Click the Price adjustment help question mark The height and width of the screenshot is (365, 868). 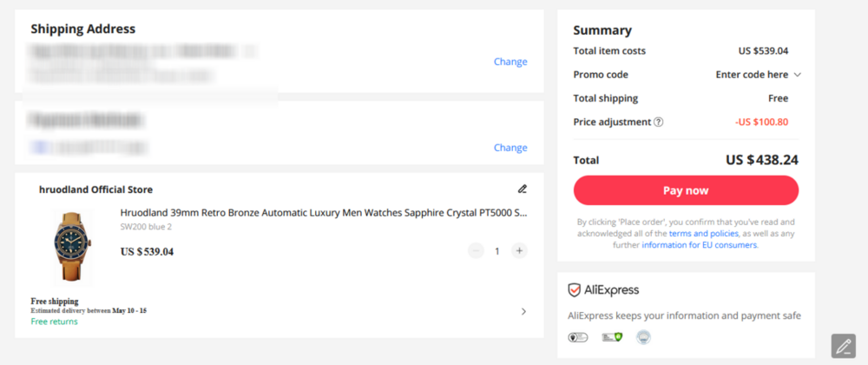(x=659, y=122)
